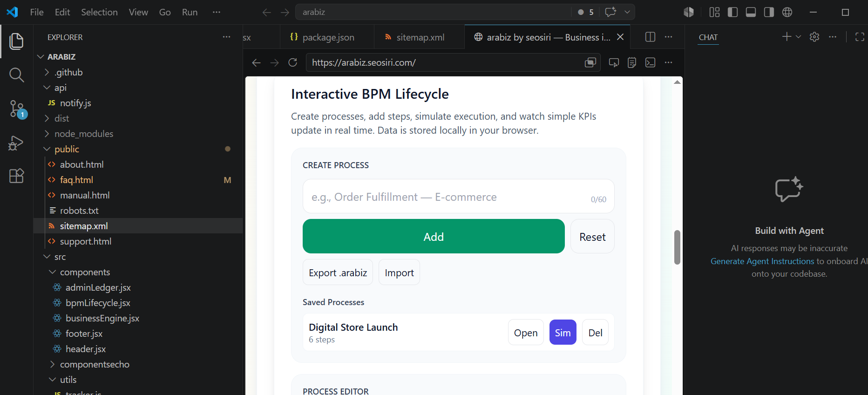The image size is (868, 395).
Task: Simulate Digital Store Launch with Sim
Action: click(563, 333)
